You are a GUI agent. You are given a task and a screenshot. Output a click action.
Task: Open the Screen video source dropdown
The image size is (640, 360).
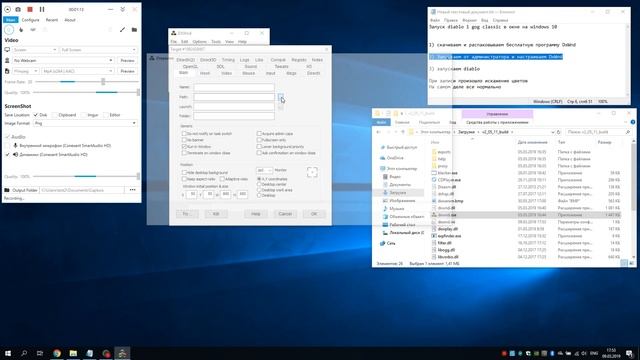coord(35,50)
